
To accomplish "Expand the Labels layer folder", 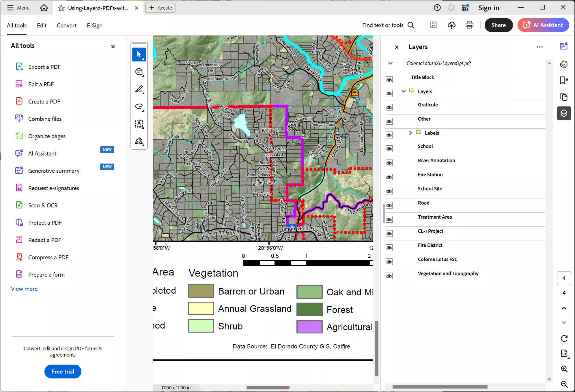I will point(410,133).
